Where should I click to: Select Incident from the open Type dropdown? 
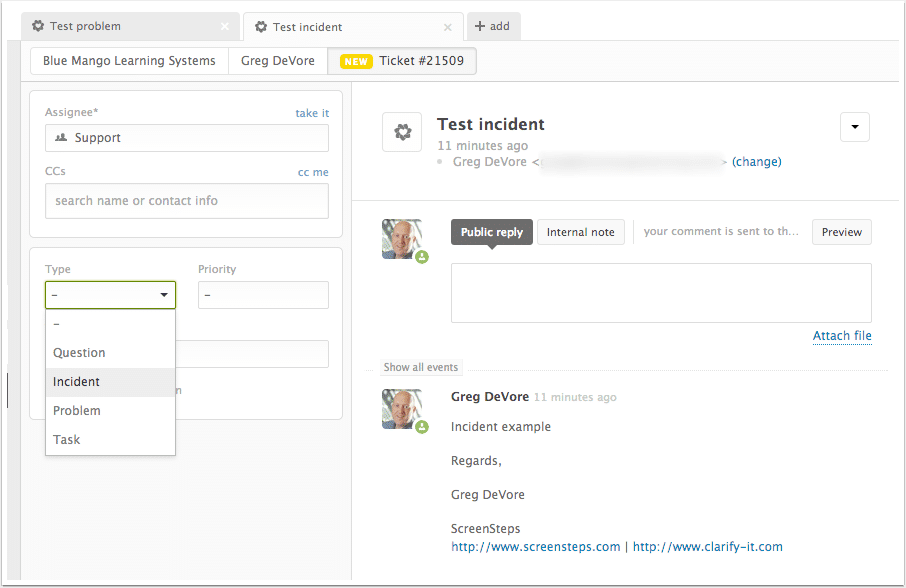tap(76, 381)
